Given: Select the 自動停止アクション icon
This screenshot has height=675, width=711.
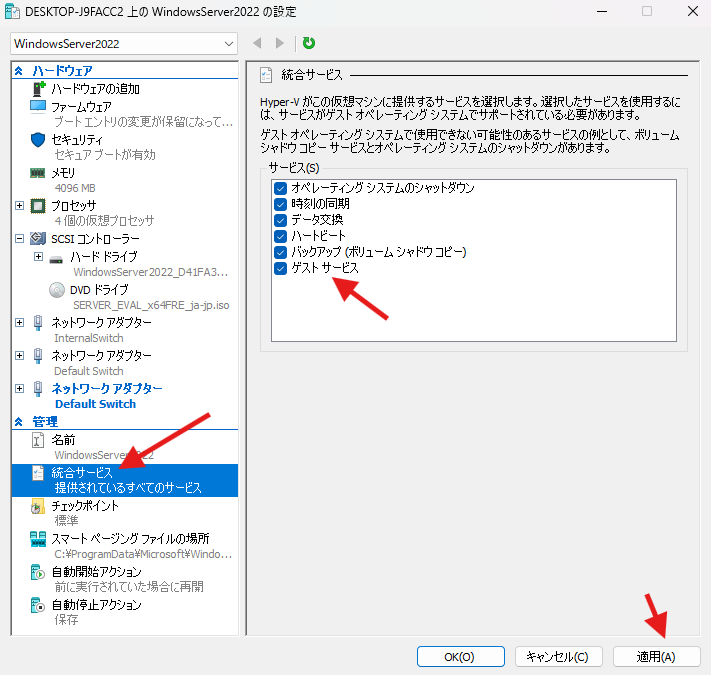Looking at the screenshot, I should (x=38, y=605).
